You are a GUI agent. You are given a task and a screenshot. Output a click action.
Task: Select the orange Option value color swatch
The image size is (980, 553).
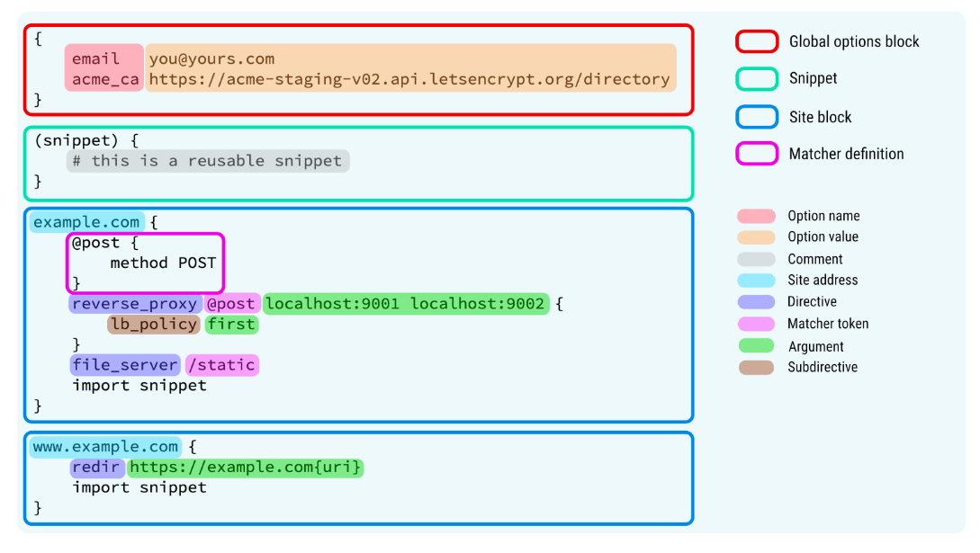pos(756,237)
